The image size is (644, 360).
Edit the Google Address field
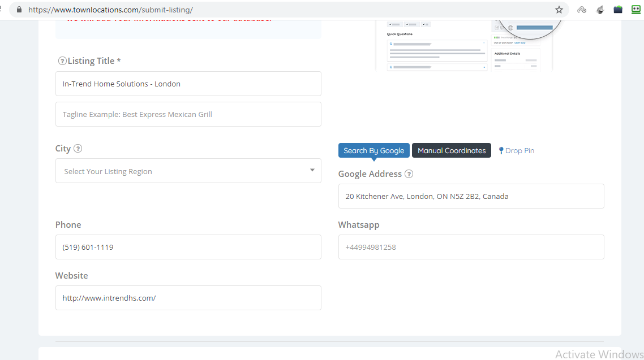[x=471, y=197]
